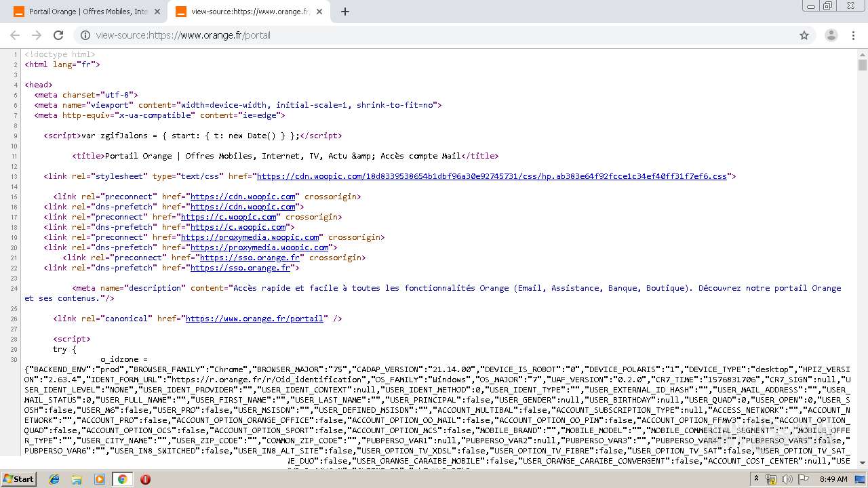The width and height of the screenshot is (868, 488).
Task: Click the <!doctype html> line
Action: (60, 54)
